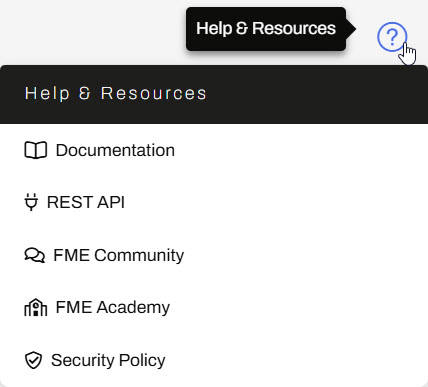Click the shield checkmark Security Policy icon

tap(33, 360)
